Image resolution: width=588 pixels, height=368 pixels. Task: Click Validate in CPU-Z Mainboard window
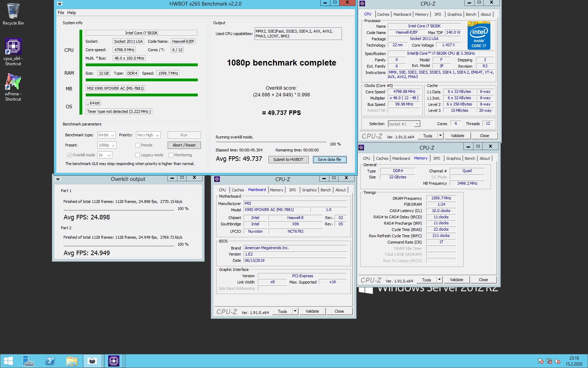pyautogui.click(x=312, y=311)
